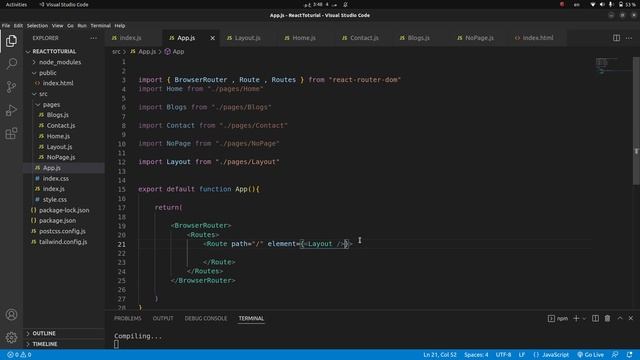Switch to the index.html editor tab

538,38
